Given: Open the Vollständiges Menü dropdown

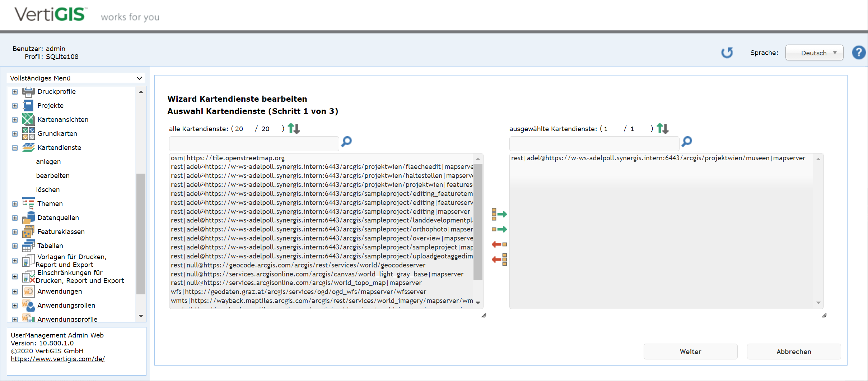Looking at the screenshot, I should [x=76, y=78].
